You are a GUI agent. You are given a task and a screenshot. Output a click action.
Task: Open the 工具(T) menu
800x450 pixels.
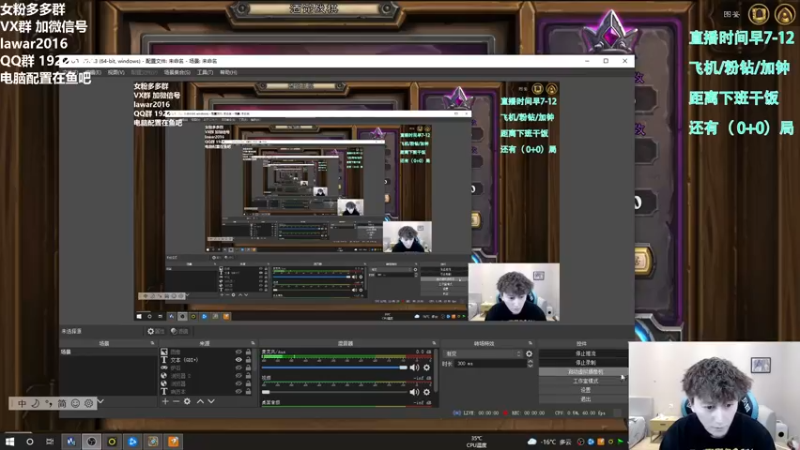tap(205, 72)
